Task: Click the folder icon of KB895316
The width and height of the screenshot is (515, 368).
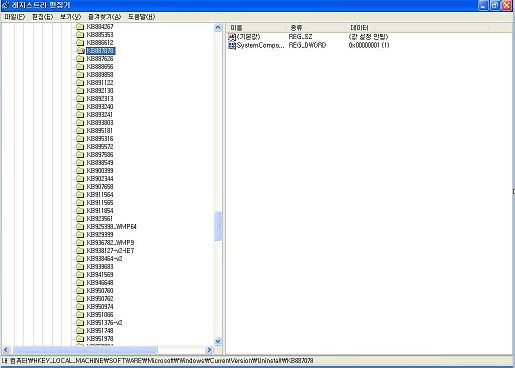Action: coord(80,139)
